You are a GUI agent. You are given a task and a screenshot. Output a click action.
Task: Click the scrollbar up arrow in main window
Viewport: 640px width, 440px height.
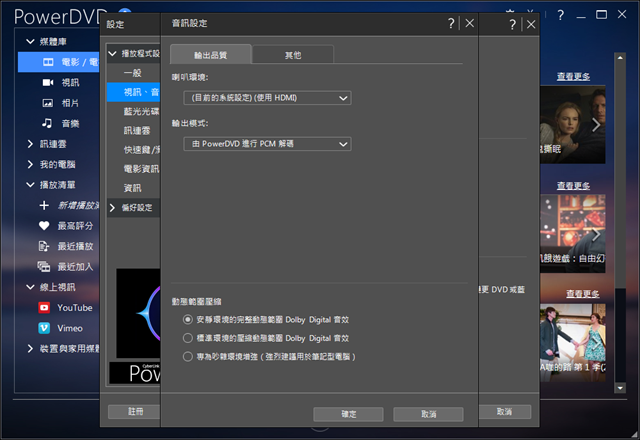[x=620, y=58]
